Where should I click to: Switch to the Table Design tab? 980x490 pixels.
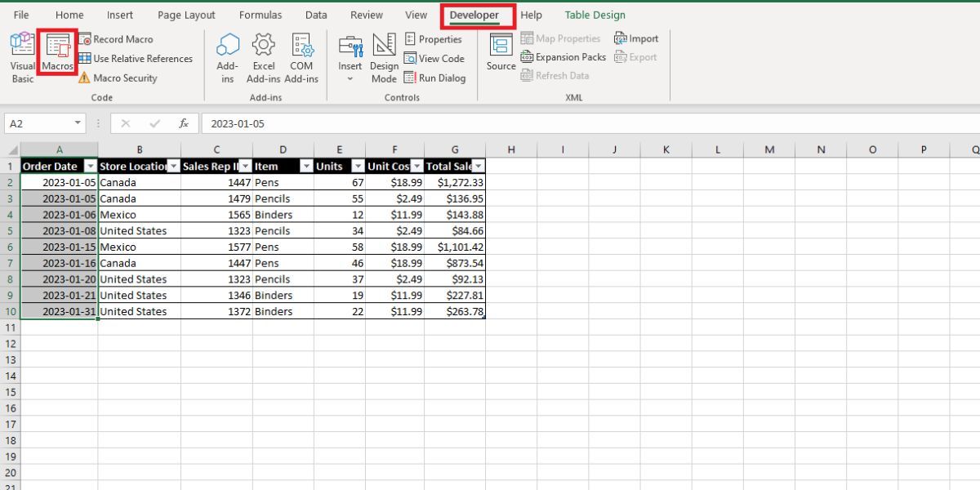[595, 15]
